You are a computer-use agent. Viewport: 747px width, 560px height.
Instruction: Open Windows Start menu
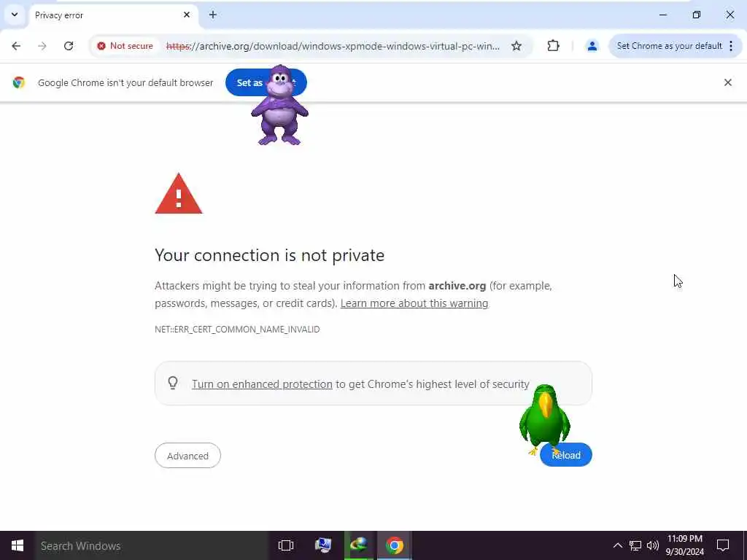click(18, 545)
